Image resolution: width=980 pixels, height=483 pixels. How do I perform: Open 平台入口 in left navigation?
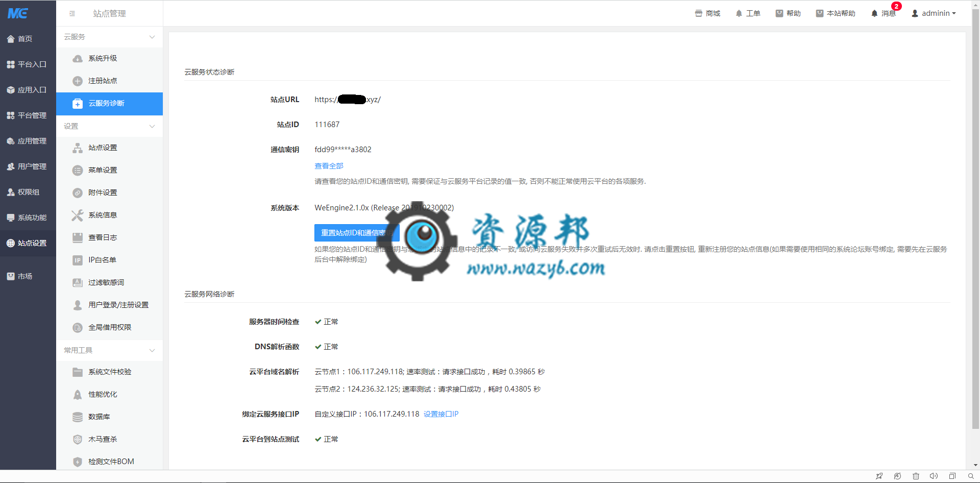pyautogui.click(x=28, y=64)
